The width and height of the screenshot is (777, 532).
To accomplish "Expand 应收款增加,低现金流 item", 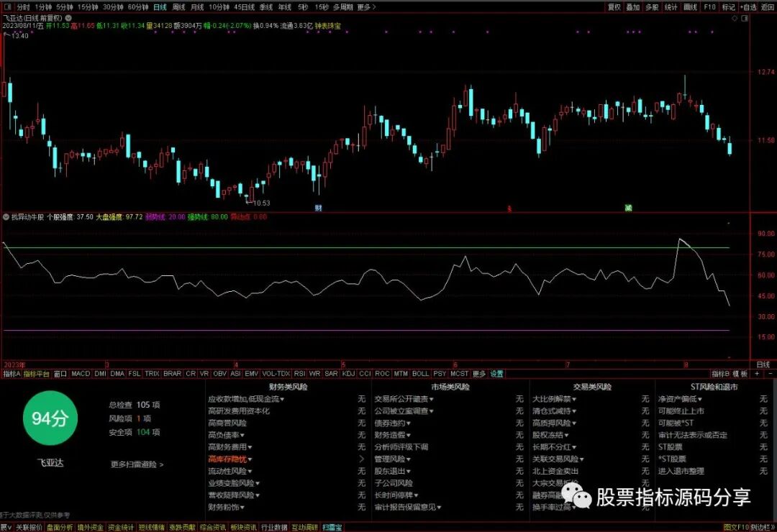I will pyautogui.click(x=246, y=399).
